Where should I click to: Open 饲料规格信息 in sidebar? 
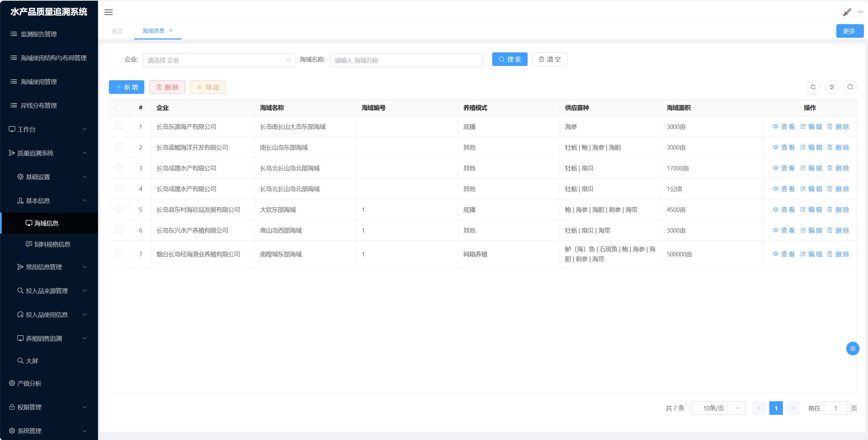tap(52, 244)
